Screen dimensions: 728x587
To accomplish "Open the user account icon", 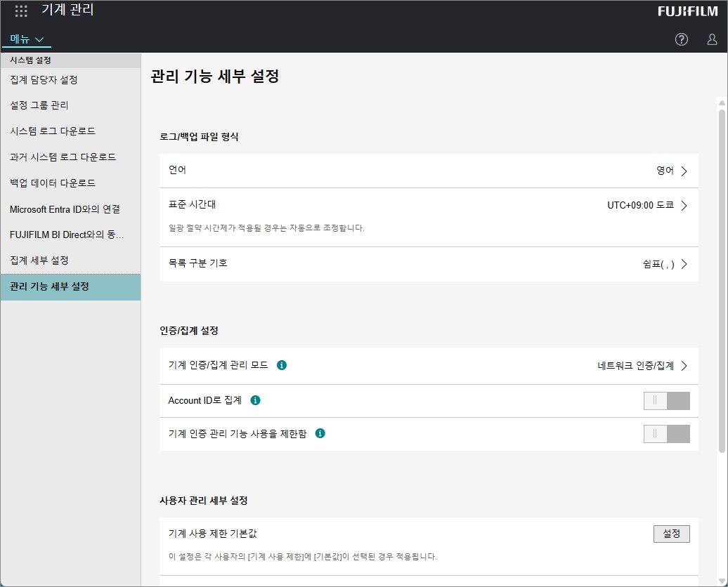I will click(712, 39).
